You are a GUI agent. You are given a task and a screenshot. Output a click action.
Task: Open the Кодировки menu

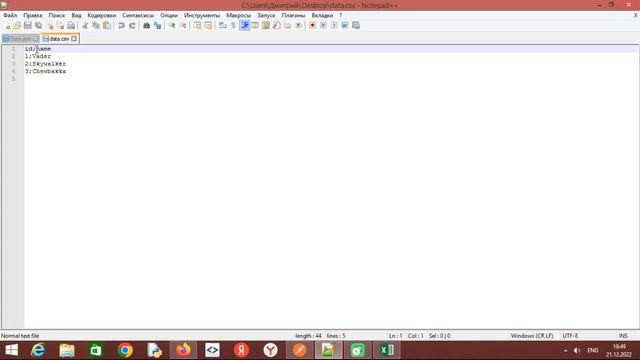(x=102, y=15)
